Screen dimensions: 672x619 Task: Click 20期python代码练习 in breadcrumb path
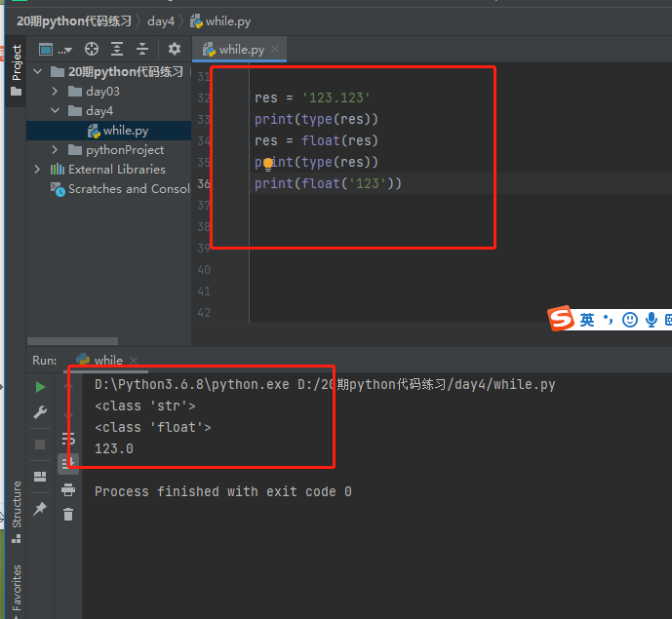74,21
